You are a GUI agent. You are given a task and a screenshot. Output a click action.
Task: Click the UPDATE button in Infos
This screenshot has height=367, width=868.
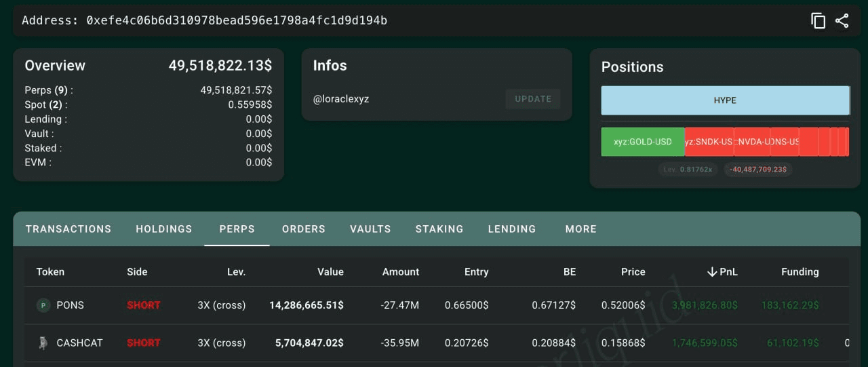533,99
